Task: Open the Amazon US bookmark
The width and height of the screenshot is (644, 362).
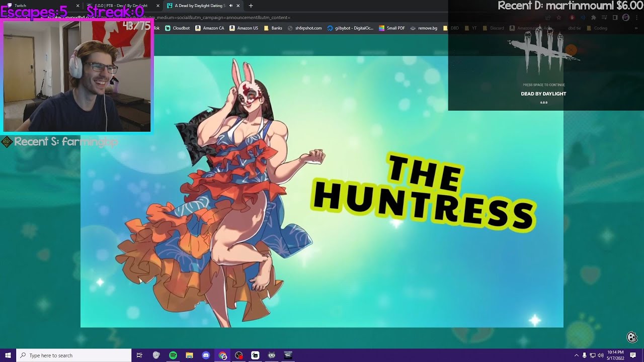Action: [x=244, y=28]
